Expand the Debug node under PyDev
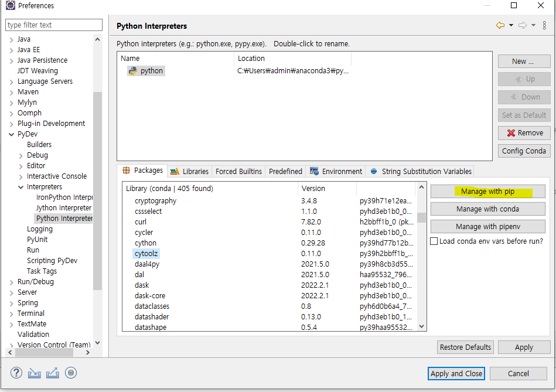Image resolution: width=556 pixels, height=392 pixels. click(21, 156)
